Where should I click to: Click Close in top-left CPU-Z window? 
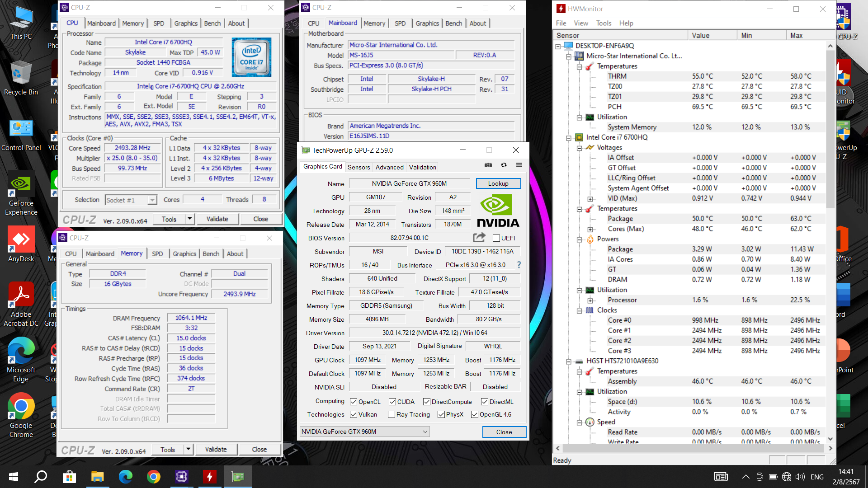point(260,219)
